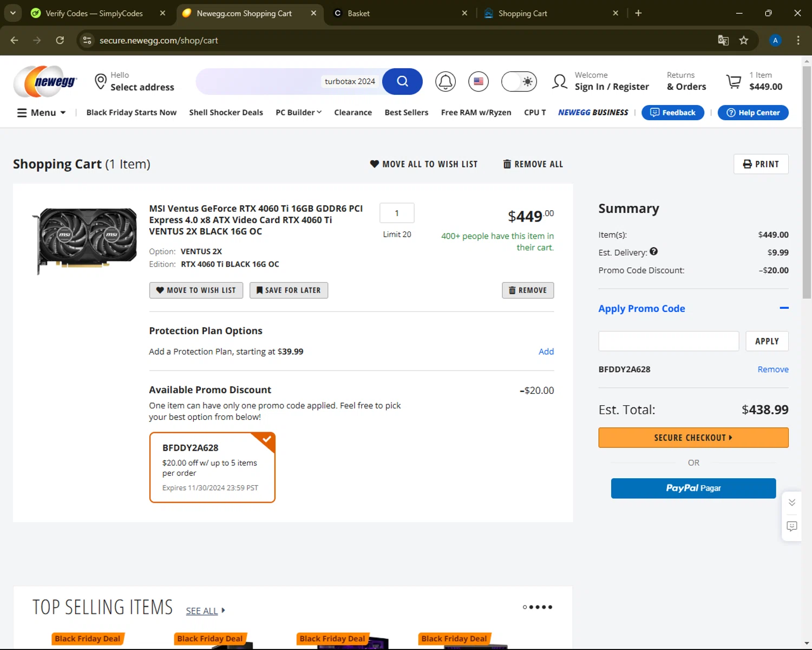This screenshot has width=812, height=650.
Task: Select the BFDDY2A628 promo card
Action: pyautogui.click(x=212, y=467)
